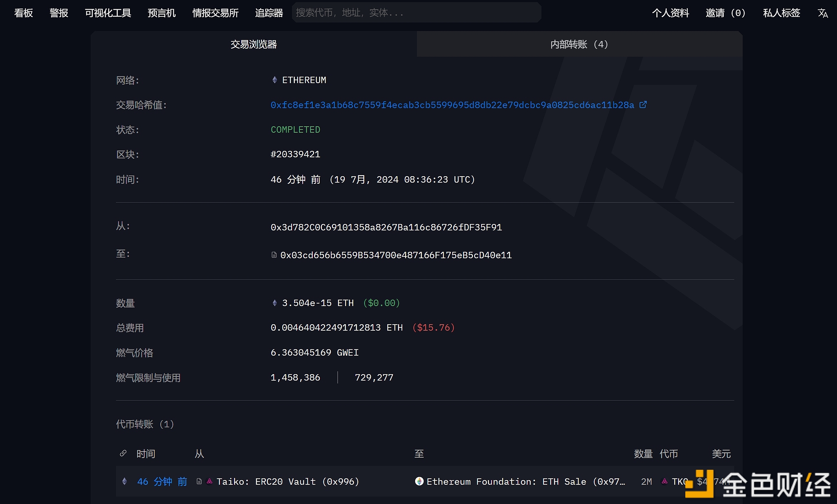Click Ethereum icon in the token transfer row
837x504 pixels.
click(124, 481)
